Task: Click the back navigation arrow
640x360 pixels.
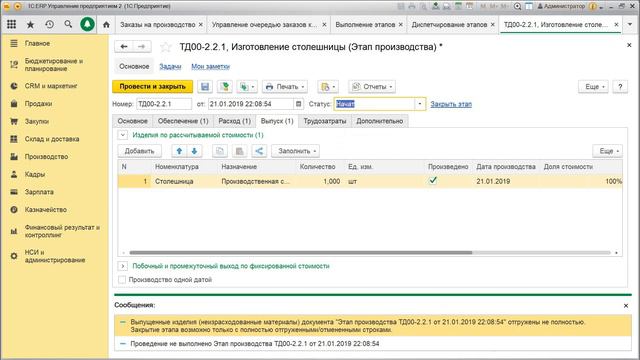Action: point(124,47)
